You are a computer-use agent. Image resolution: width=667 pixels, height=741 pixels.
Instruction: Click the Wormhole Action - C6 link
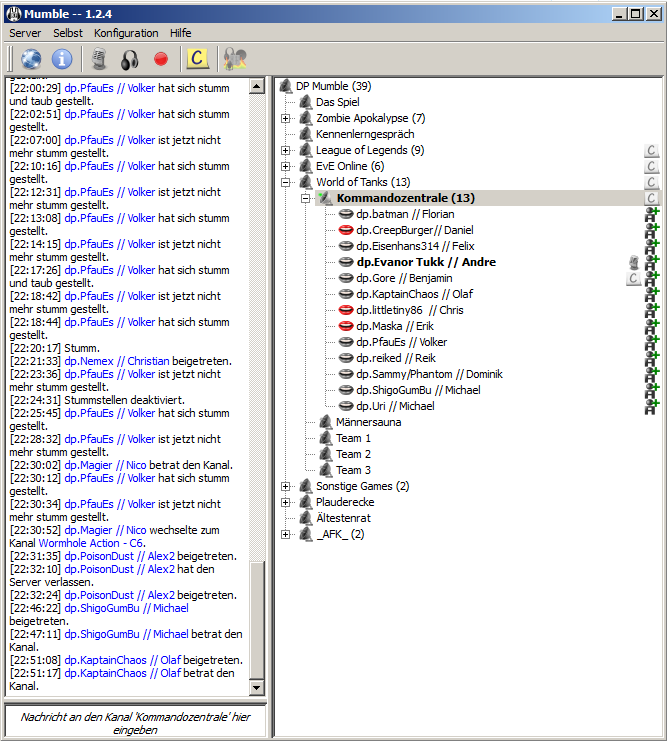coord(91,543)
